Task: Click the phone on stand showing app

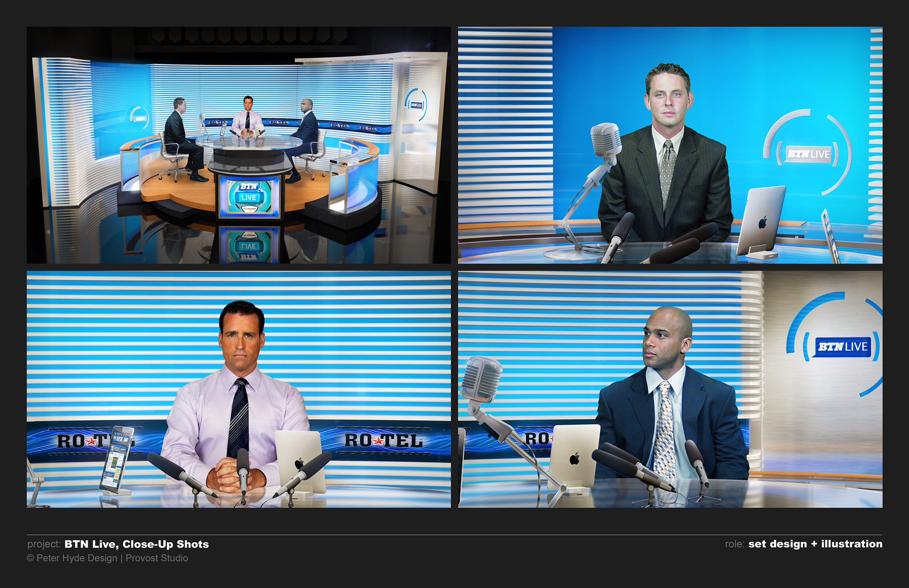Action: pyautogui.click(x=116, y=459)
